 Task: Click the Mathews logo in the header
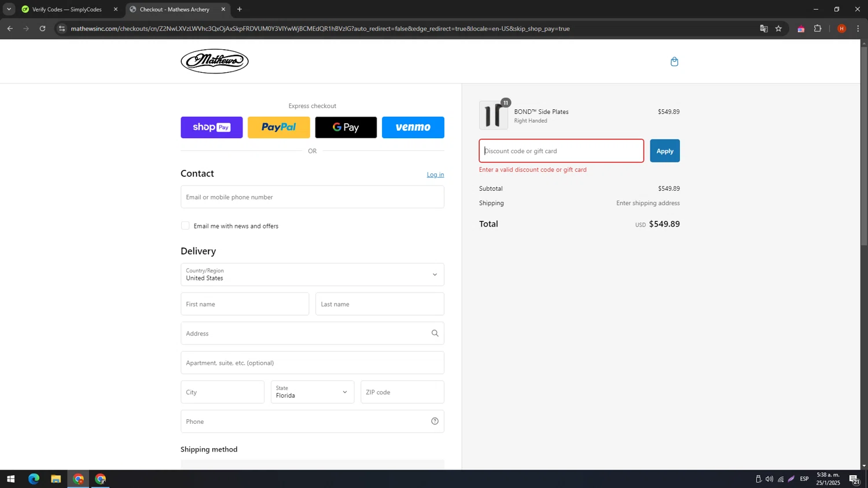(x=215, y=61)
